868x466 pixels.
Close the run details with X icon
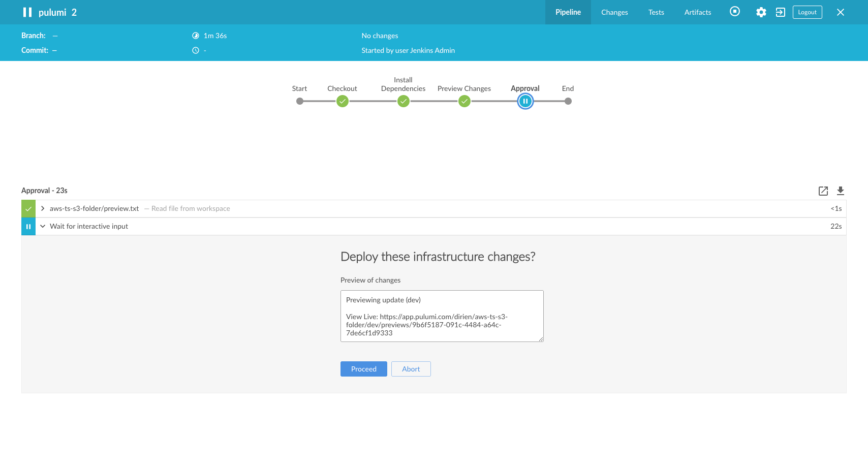point(841,12)
